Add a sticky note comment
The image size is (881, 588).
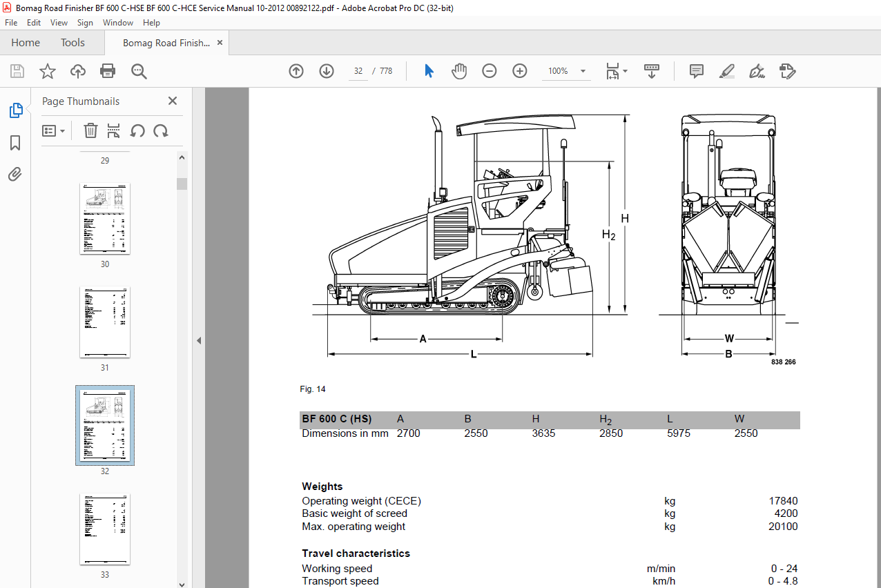tap(697, 71)
